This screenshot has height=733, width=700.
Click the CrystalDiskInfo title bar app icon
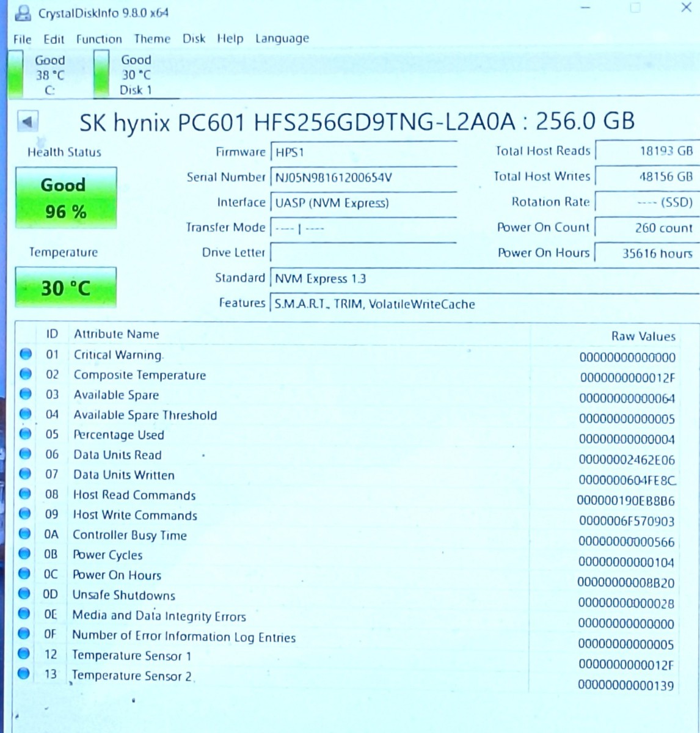coord(23,12)
